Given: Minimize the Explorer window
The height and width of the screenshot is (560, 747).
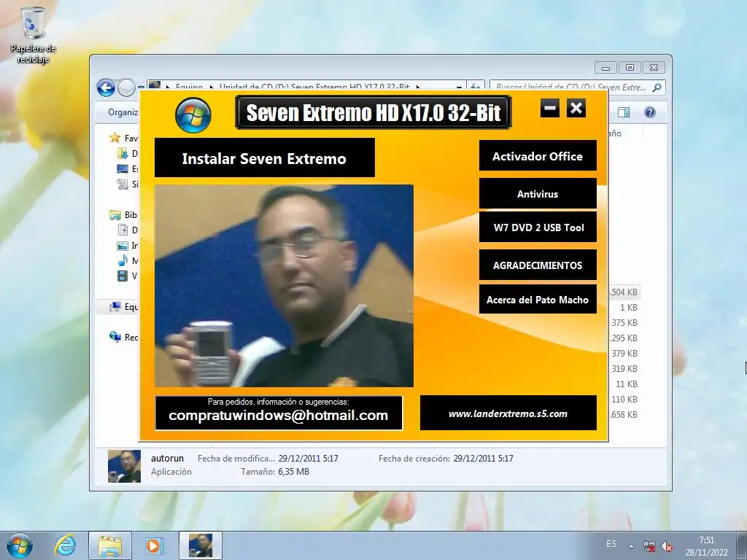Looking at the screenshot, I should click(605, 68).
